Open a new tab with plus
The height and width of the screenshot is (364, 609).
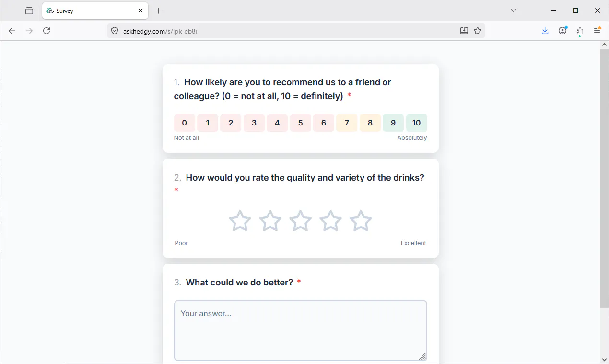159,11
